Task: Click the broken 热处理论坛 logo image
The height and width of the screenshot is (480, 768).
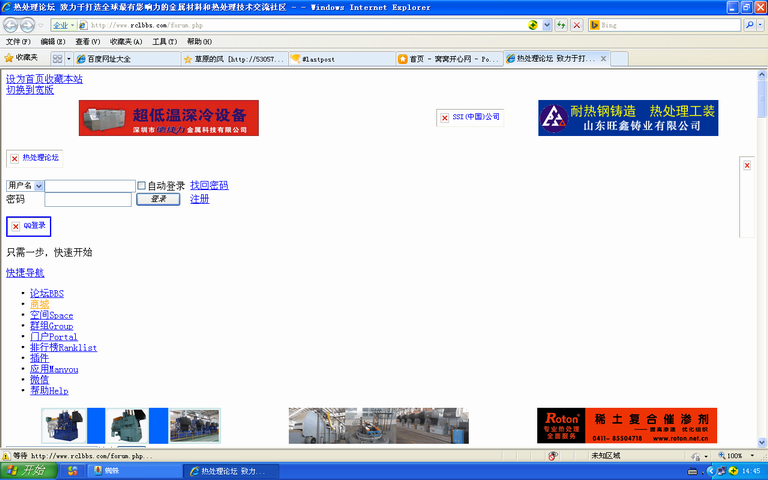Action: (x=34, y=158)
